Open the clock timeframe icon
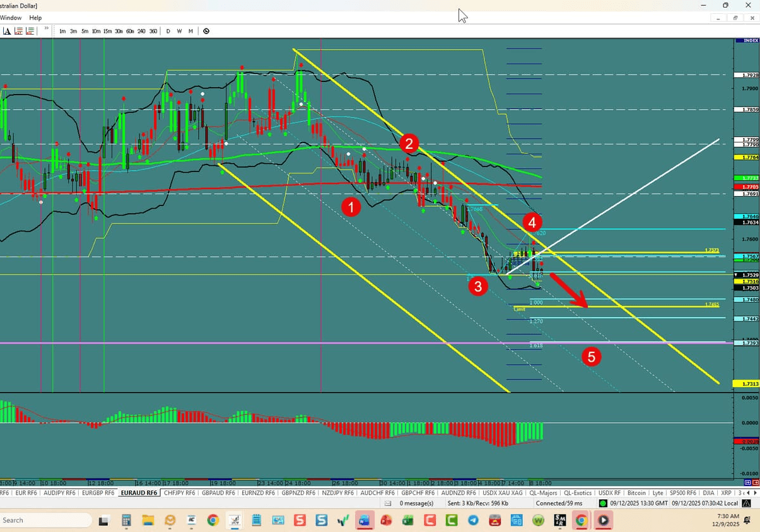 tap(206, 30)
